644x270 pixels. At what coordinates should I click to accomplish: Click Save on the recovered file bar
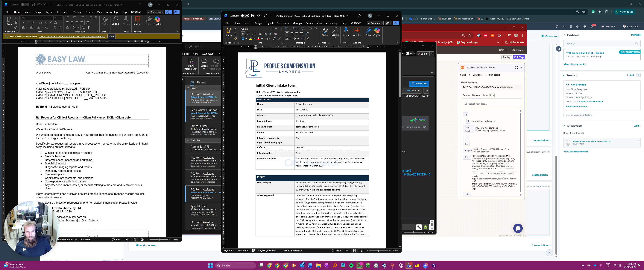[111, 37]
